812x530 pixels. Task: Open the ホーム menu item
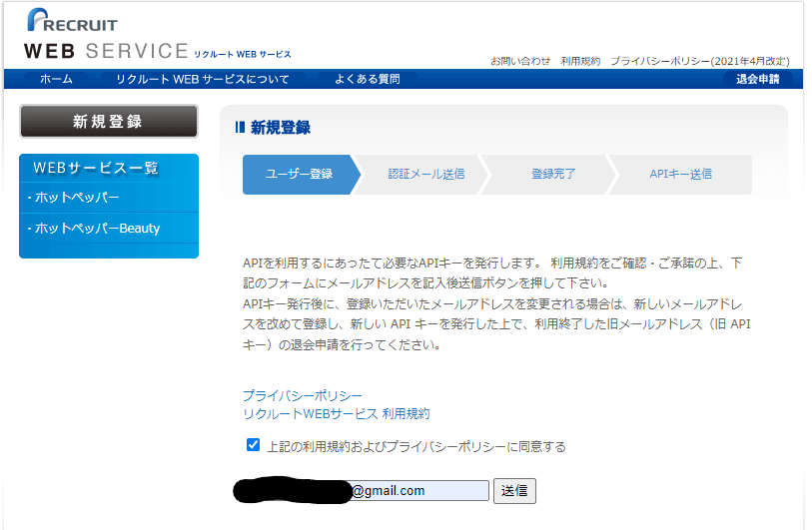pos(56,79)
